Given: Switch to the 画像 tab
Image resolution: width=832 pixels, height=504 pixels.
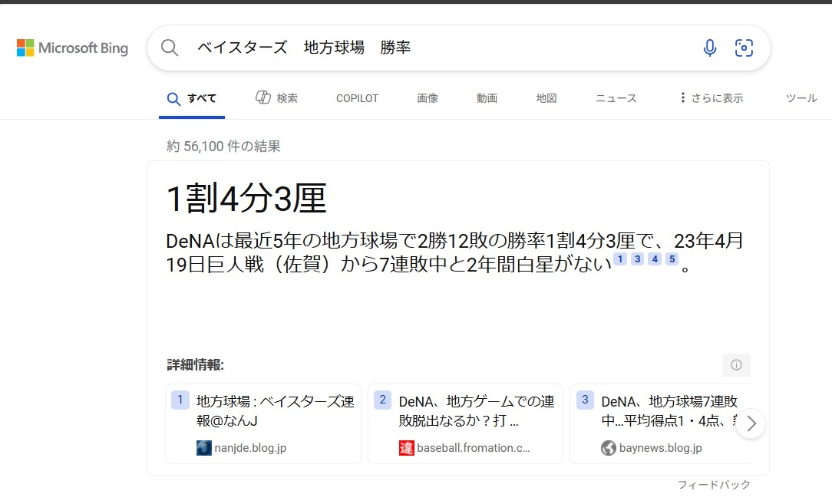Looking at the screenshot, I should point(428,98).
